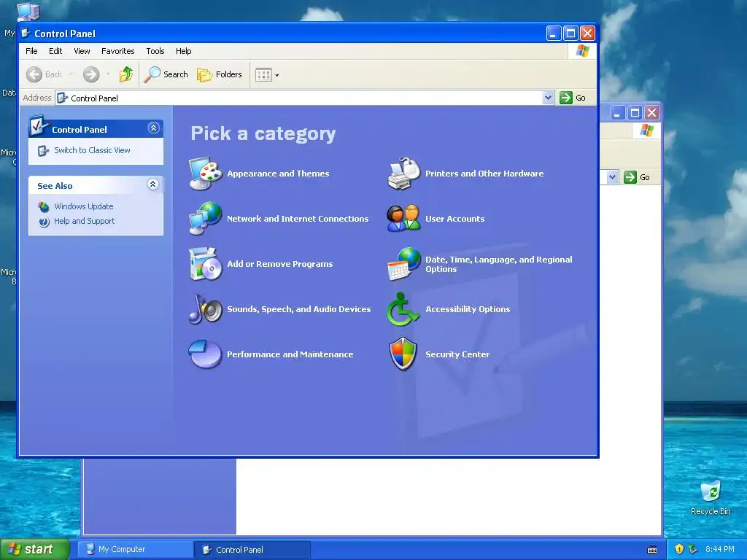The image size is (747, 560).
Task: Open the View menu
Action: point(82,51)
